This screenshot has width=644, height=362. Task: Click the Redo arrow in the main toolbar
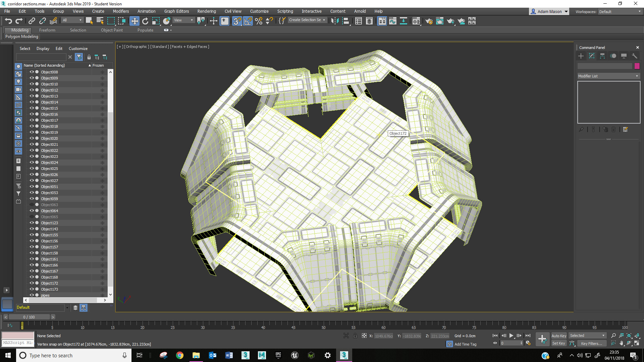[19, 21]
